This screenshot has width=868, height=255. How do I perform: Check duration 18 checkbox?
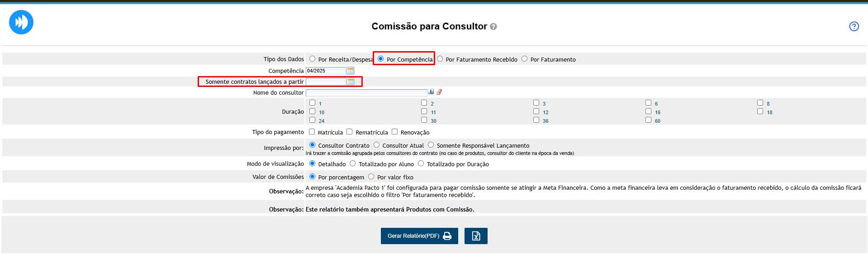click(x=760, y=111)
